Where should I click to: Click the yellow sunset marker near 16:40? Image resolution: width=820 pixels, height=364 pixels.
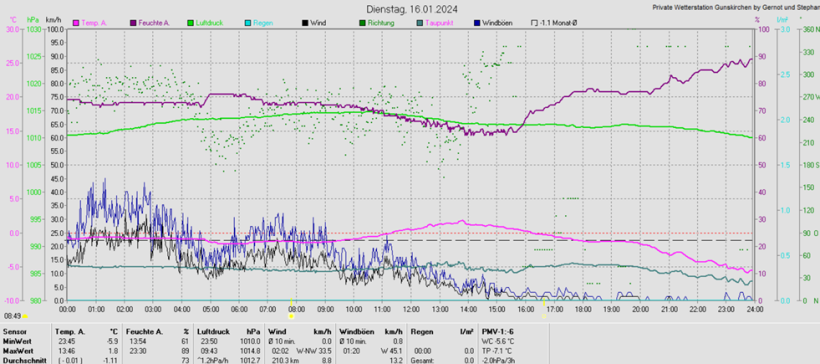[544, 316]
